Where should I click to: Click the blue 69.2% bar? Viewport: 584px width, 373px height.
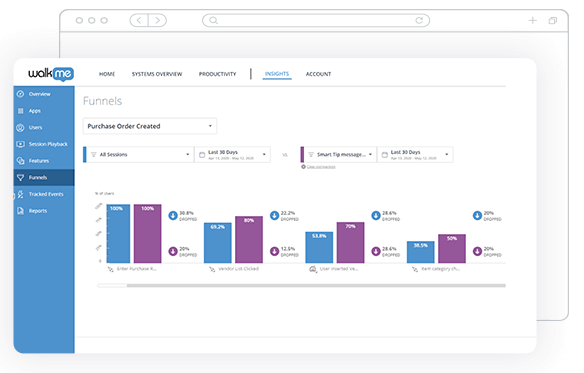[x=218, y=243]
